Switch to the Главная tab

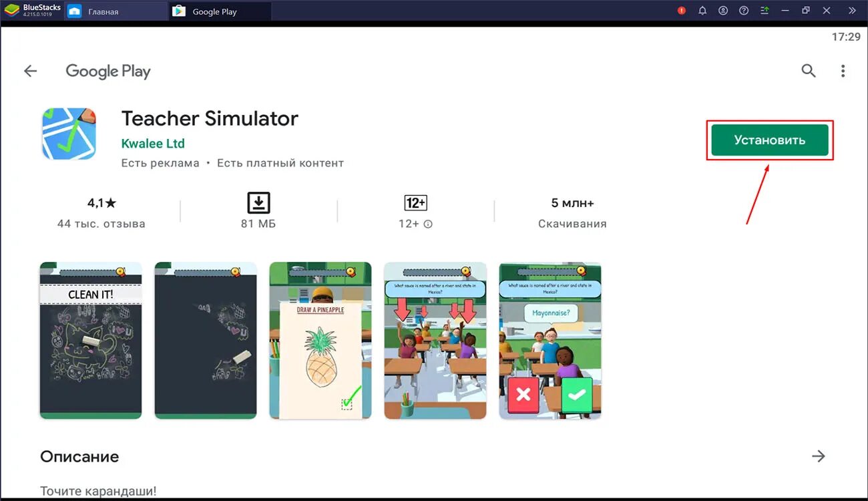pyautogui.click(x=115, y=11)
